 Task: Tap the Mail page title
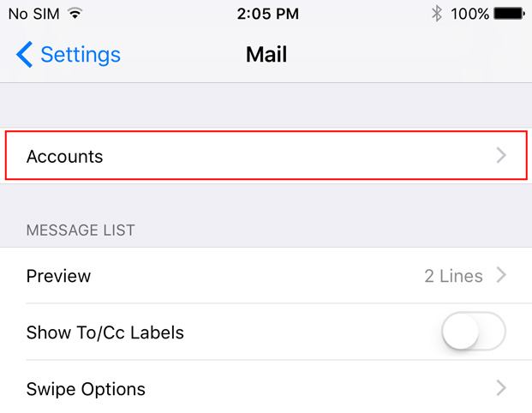266,54
